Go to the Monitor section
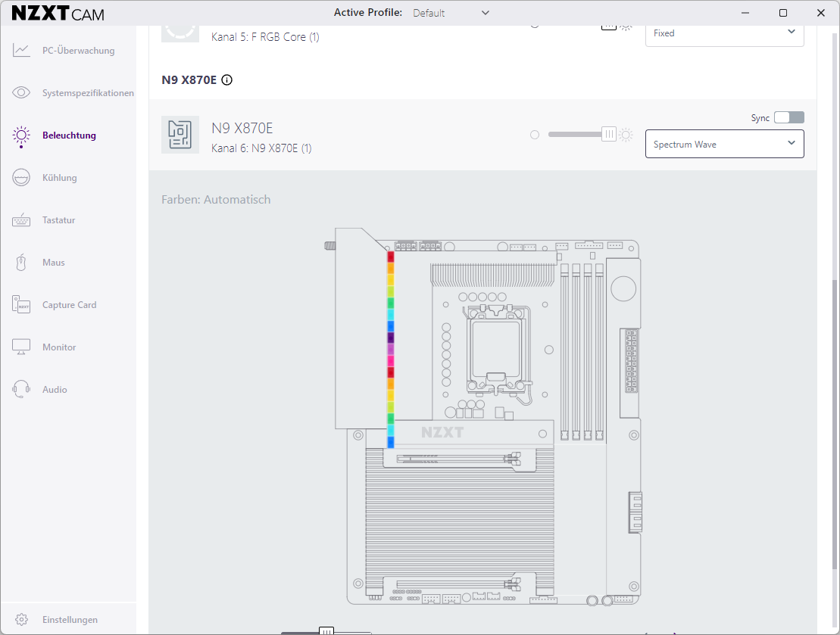Viewport: 840px width, 635px height. [x=59, y=347]
